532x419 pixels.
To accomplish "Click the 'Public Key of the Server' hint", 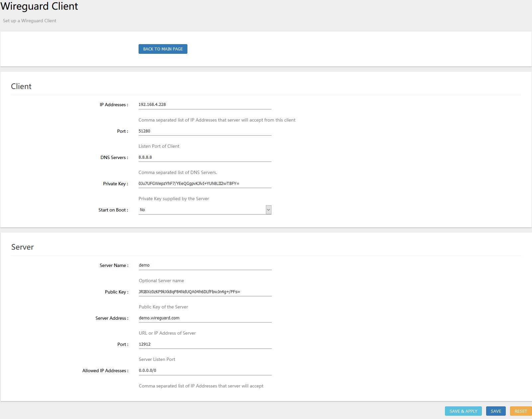I will (x=163, y=307).
